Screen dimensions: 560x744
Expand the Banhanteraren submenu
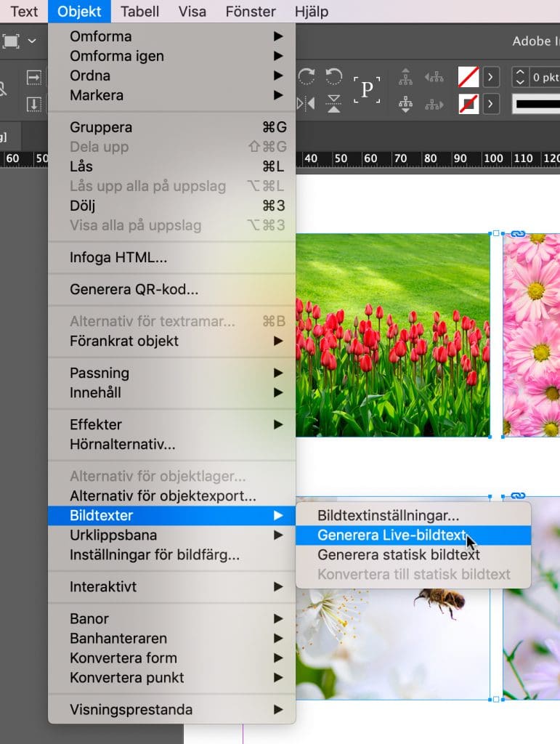(x=171, y=639)
